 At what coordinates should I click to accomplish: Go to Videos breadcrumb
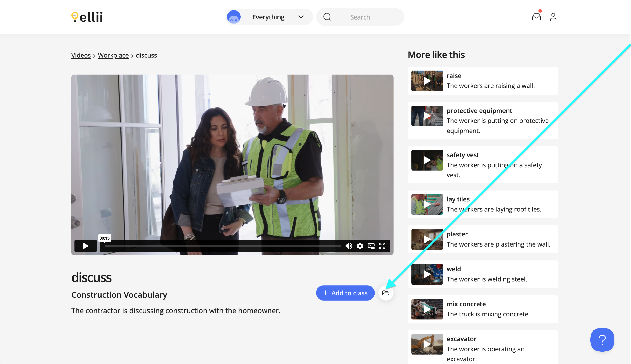point(81,55)
